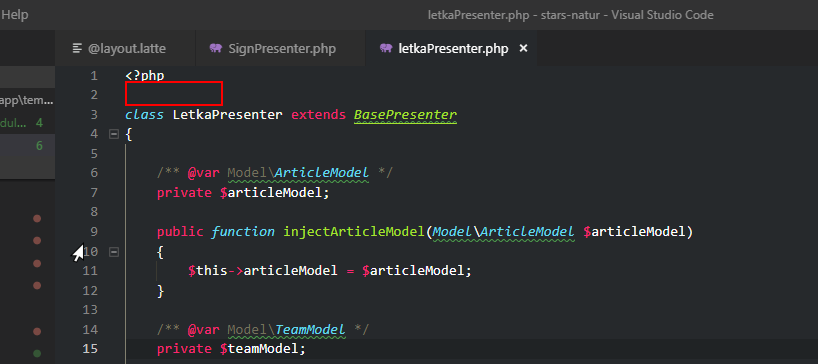Click the sidebar badge showing 4
The height and width of the screenshot is (364, 818).
point(39,124)
